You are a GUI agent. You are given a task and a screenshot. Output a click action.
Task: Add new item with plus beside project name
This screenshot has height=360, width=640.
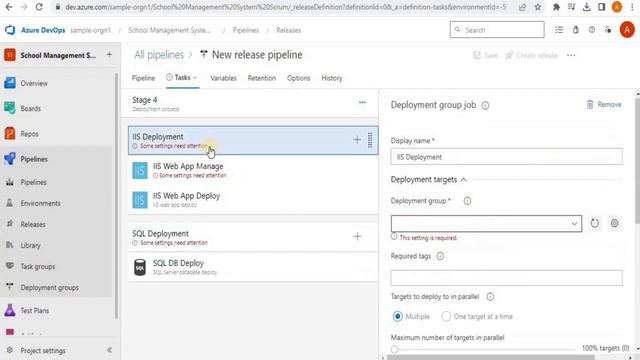[109, 55]
